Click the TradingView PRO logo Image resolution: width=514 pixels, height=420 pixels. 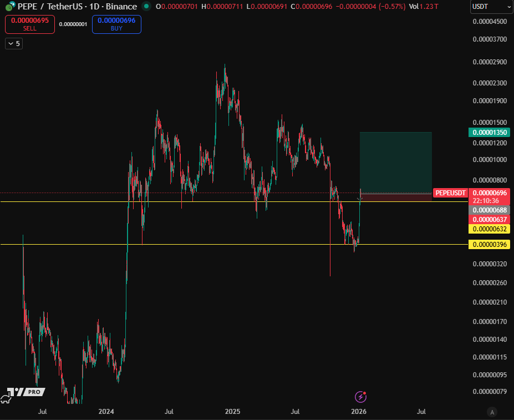click(22, 394)
